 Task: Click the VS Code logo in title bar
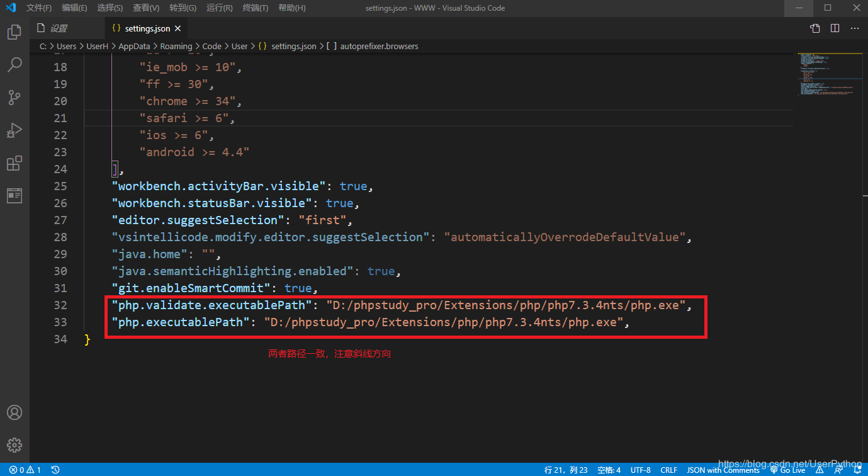11,8
